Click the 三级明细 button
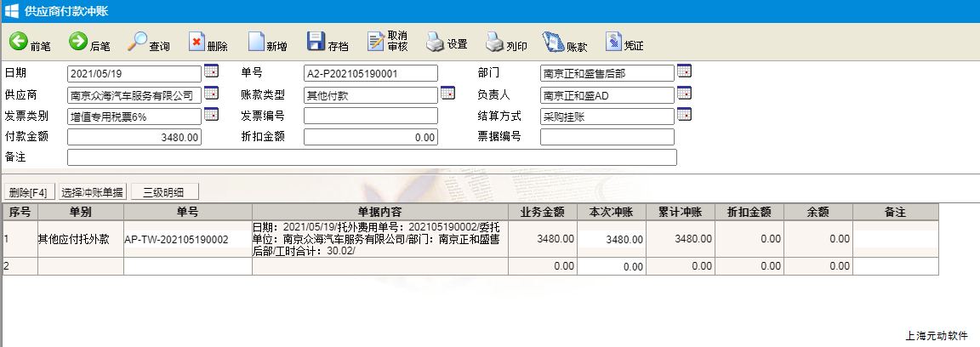980x347 pixels. pos(164,191)
